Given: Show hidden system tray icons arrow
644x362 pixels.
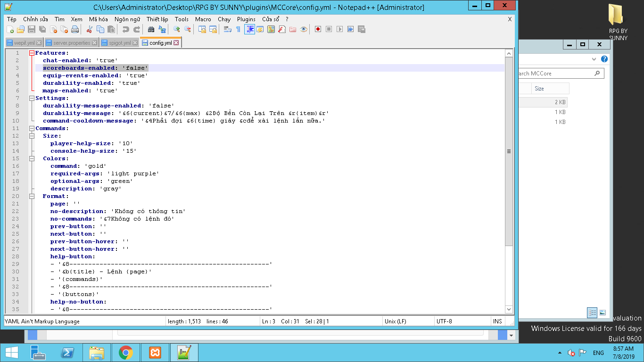Looking at the screenshot, I should [560, 353].
